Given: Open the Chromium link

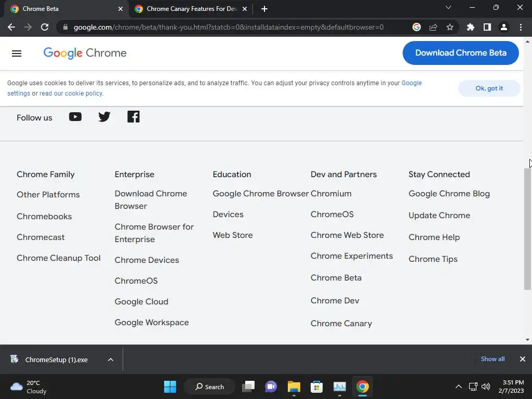Looking at the screenshot, I should (331, 194).
